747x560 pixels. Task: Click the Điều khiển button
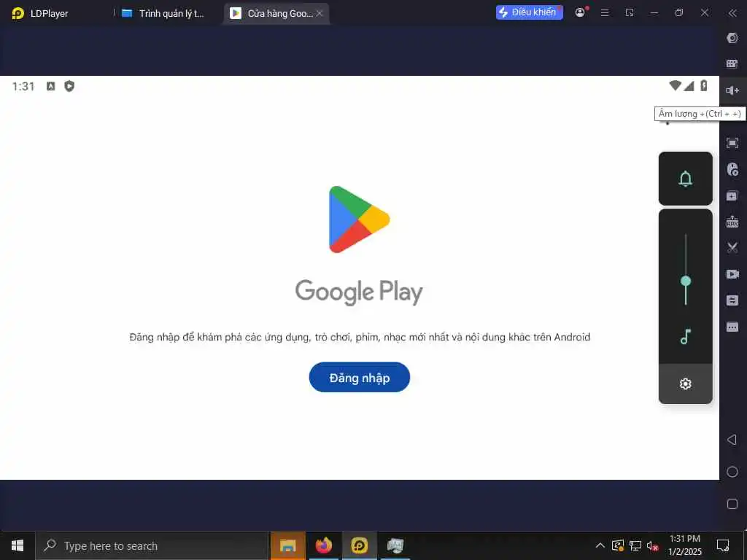pyautogui.click(x=530, y=12)
